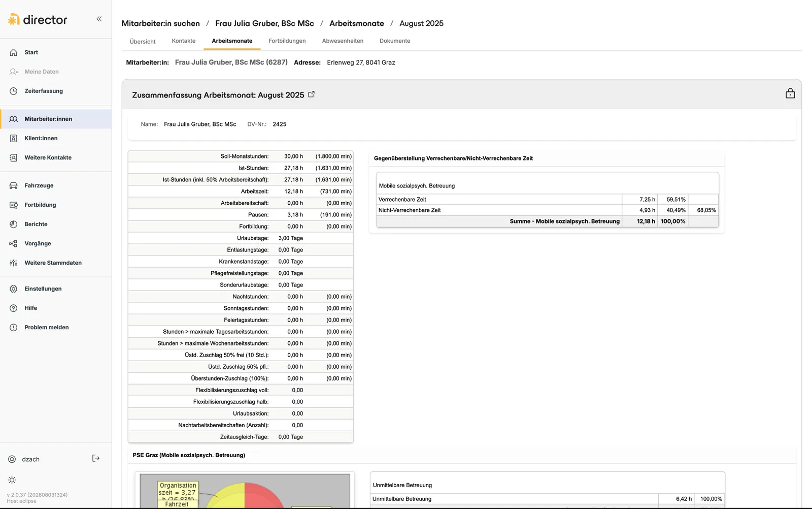Click the lock icon in summary header
Screen dimensions: 812x509
tap(790, 93)
